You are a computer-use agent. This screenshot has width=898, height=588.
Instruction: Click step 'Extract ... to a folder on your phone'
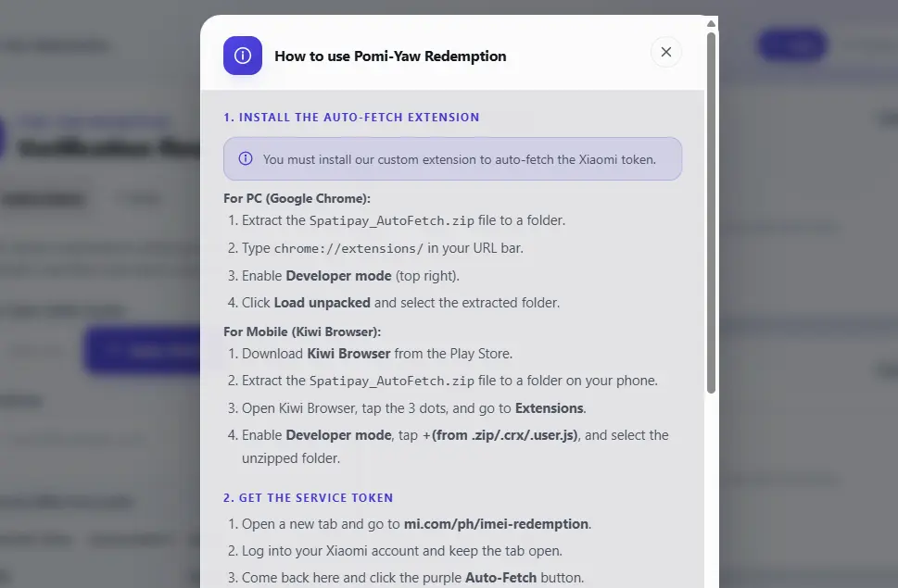click(449, 381)
